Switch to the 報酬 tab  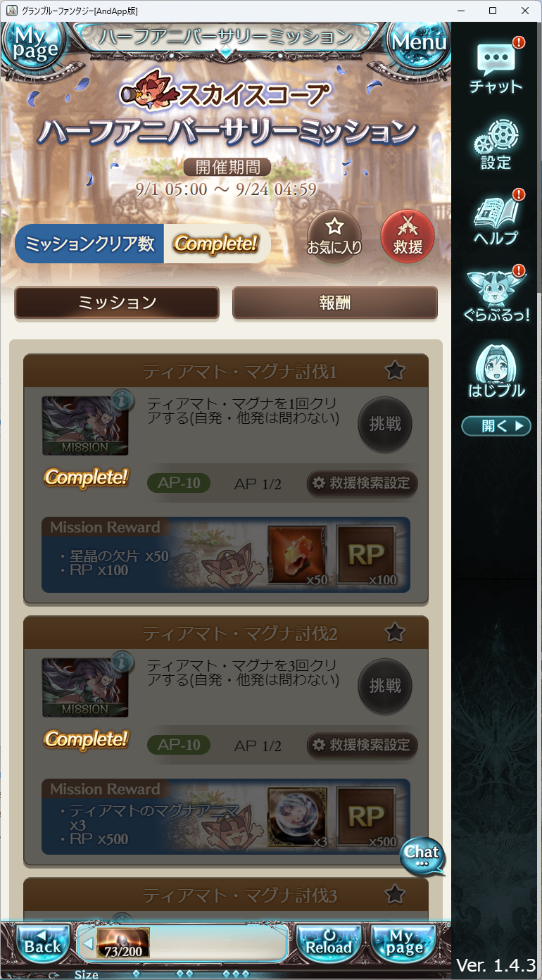pyautogui.click(x=335, y=303)
